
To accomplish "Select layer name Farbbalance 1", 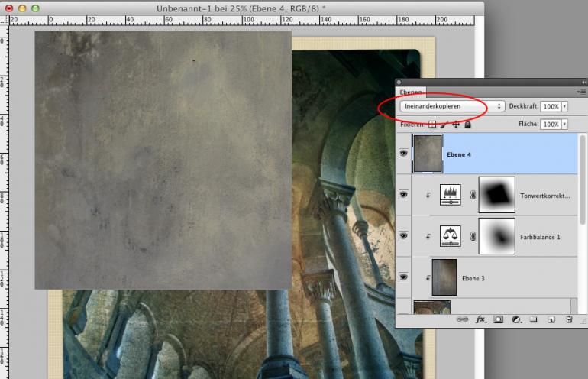I will [540, 237].
